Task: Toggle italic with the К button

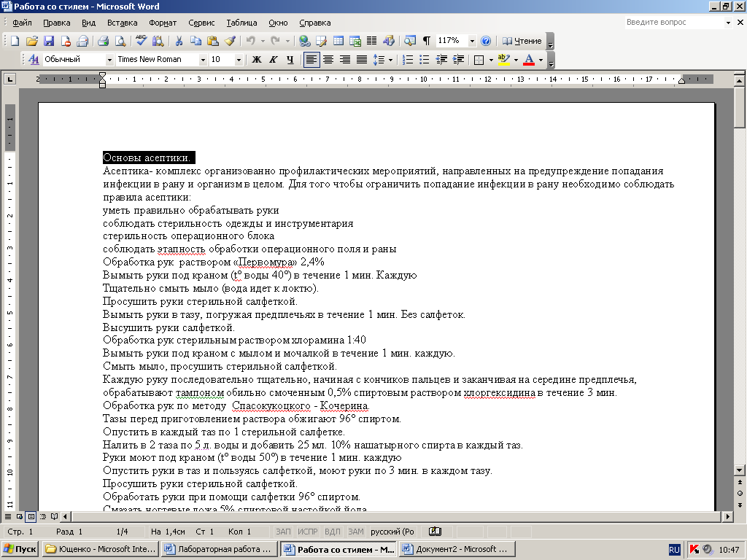Action: (x=273, y=60)
